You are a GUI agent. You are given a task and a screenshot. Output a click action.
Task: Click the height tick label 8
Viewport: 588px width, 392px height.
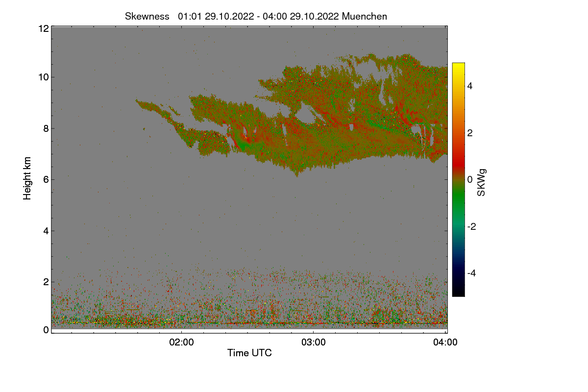coord(46,128)
